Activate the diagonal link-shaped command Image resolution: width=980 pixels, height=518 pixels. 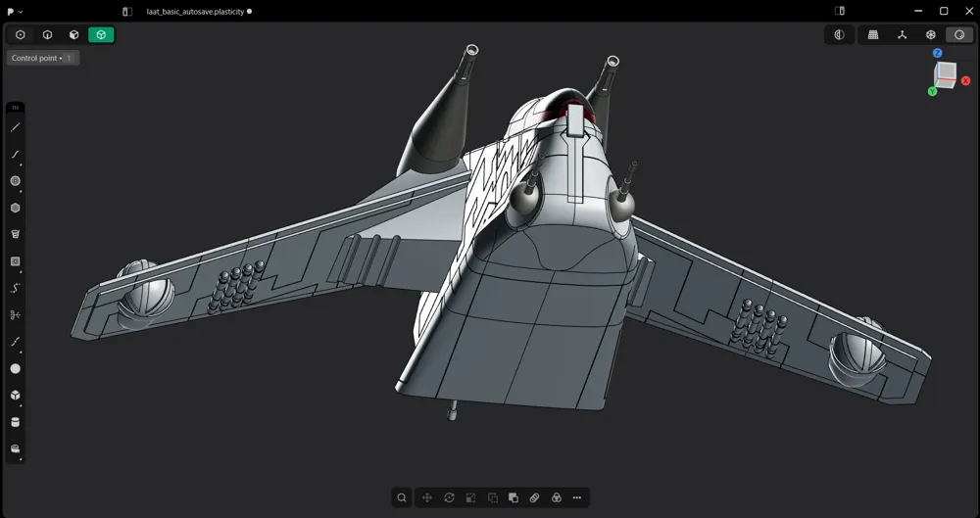tap(534, 498)
